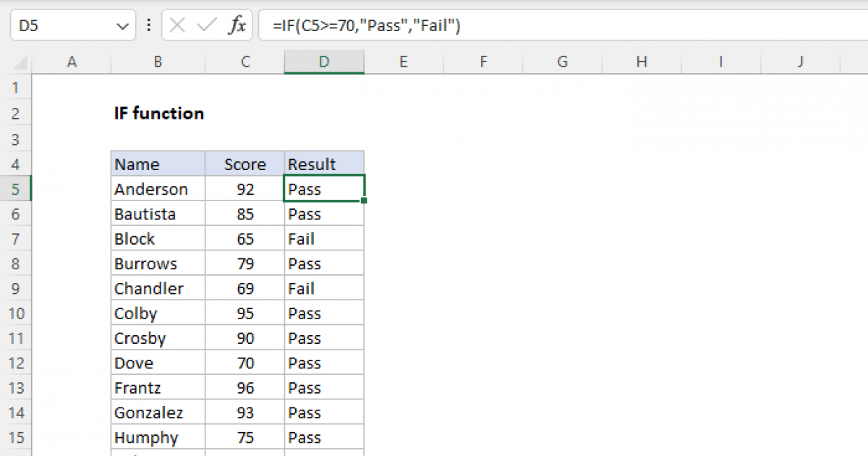Select entire column D header

coord(323,62)
